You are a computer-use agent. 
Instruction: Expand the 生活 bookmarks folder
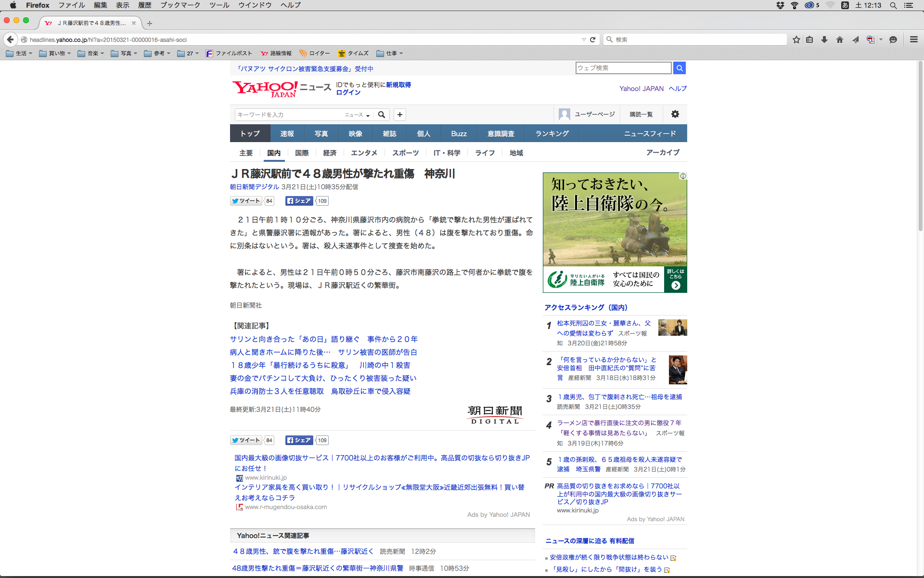[19, 53]
